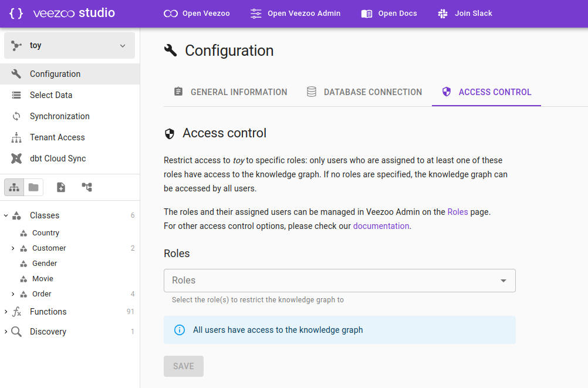Select Configuration in the sidebar
This screenshot has width=588, height=388.
pos(70,74)
